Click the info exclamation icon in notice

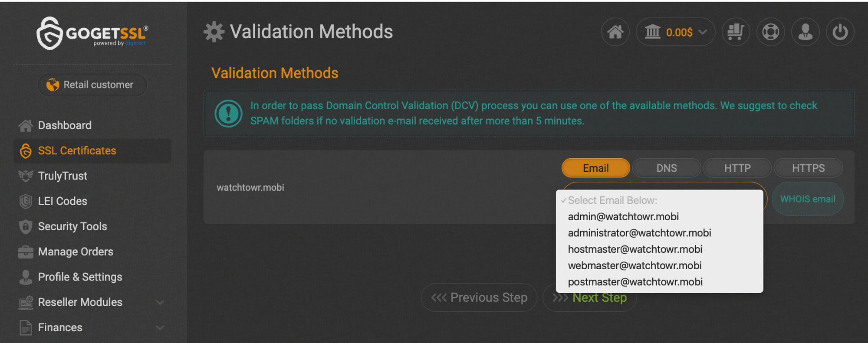tap(228, 114)
